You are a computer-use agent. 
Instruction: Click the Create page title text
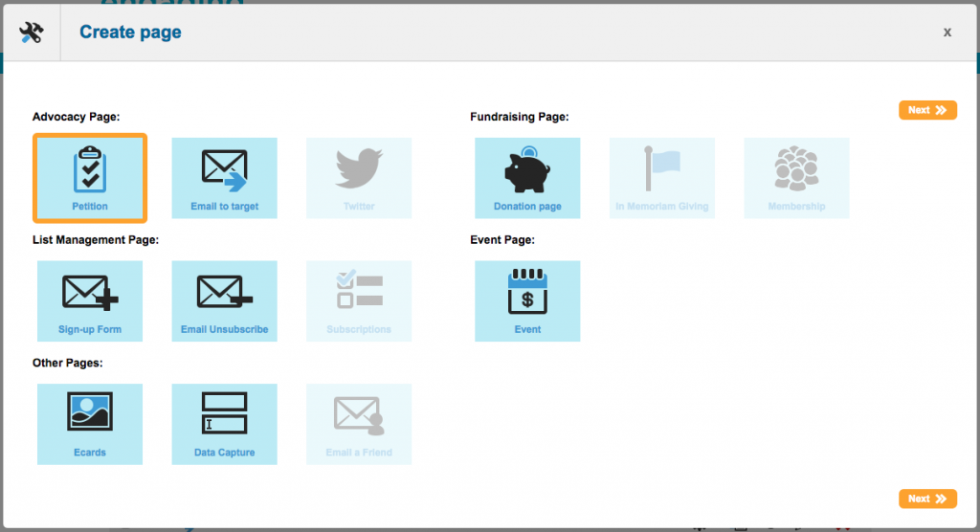[130, 33]
